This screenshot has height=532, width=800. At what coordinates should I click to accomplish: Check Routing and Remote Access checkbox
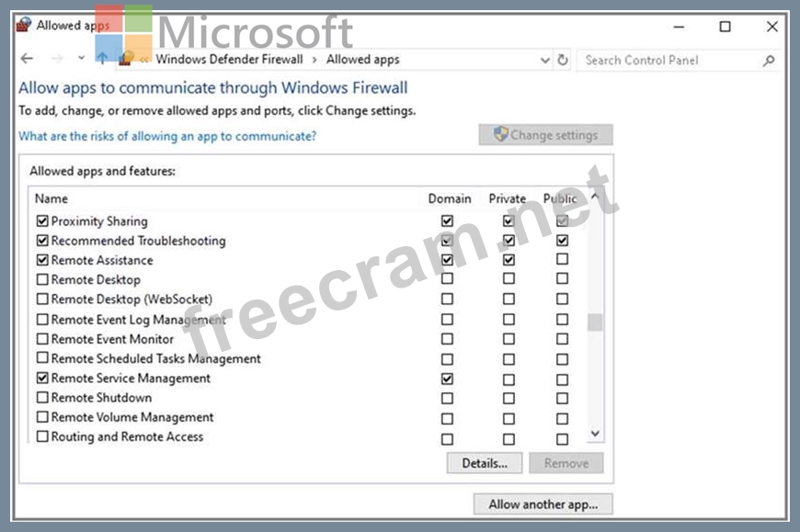coord(42,436)
